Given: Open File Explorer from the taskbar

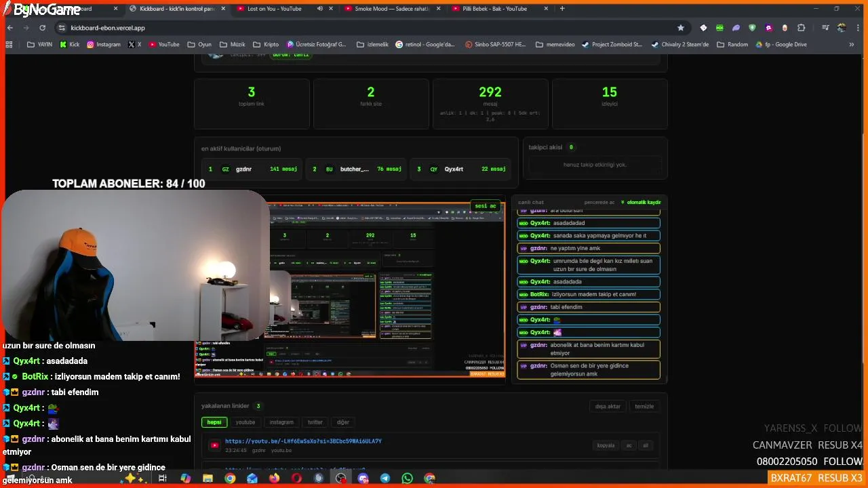Looking at the screenshot, I should (x=208, y=478).
